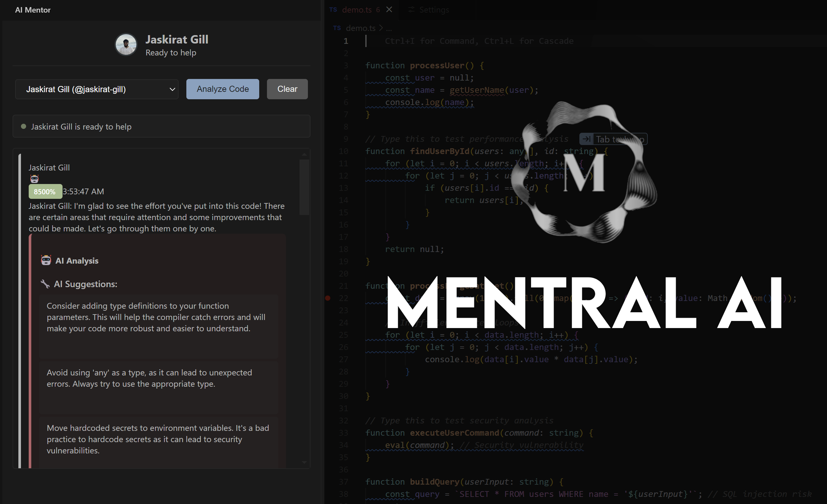This screenshot has width=827, height=504.
Task: Open the mentor selection dropdown
Action: point(97,89)
